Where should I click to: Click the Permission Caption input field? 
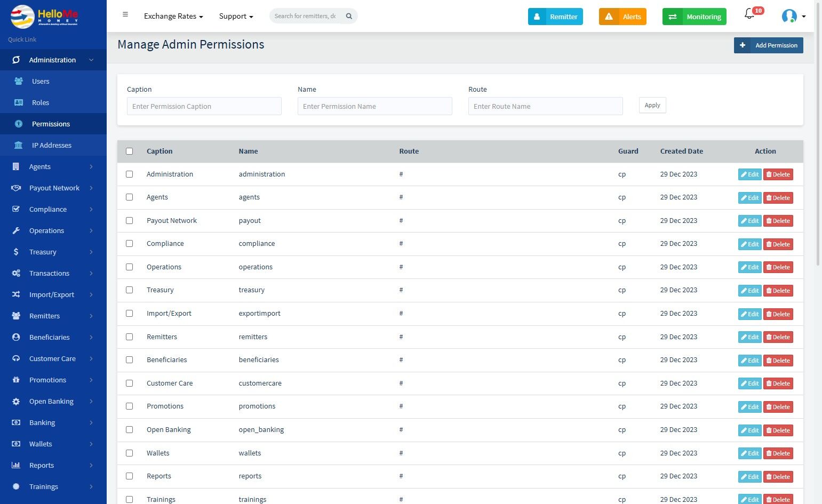click(x=204, y=106)
